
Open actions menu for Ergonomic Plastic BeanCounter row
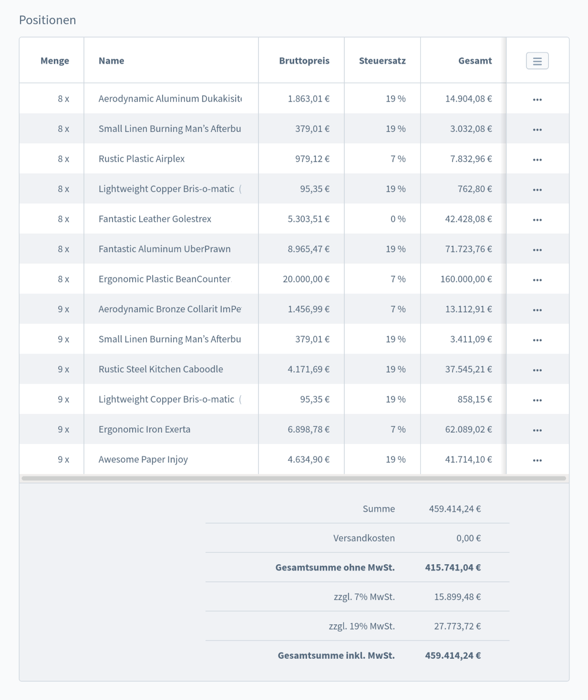click(537, 280)
